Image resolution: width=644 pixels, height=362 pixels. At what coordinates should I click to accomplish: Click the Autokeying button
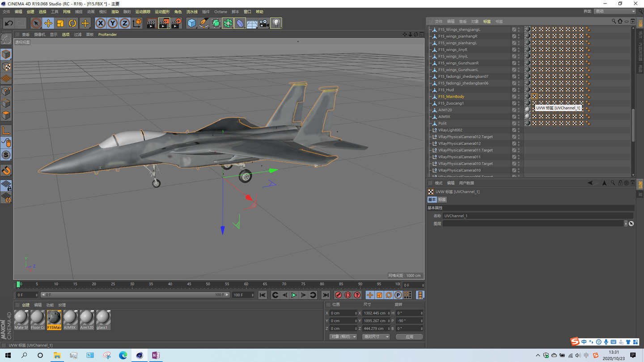(347, 295)
